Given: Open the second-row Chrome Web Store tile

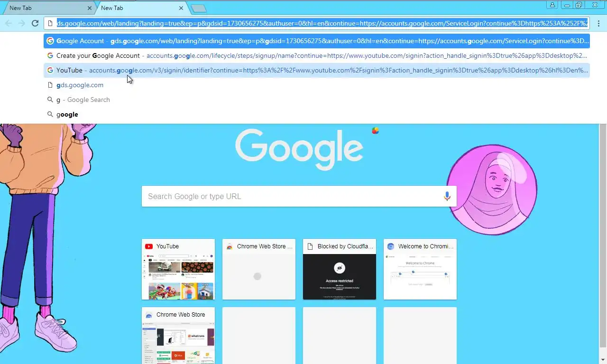Looking at the screenshot, I should [x=178, y=336].
